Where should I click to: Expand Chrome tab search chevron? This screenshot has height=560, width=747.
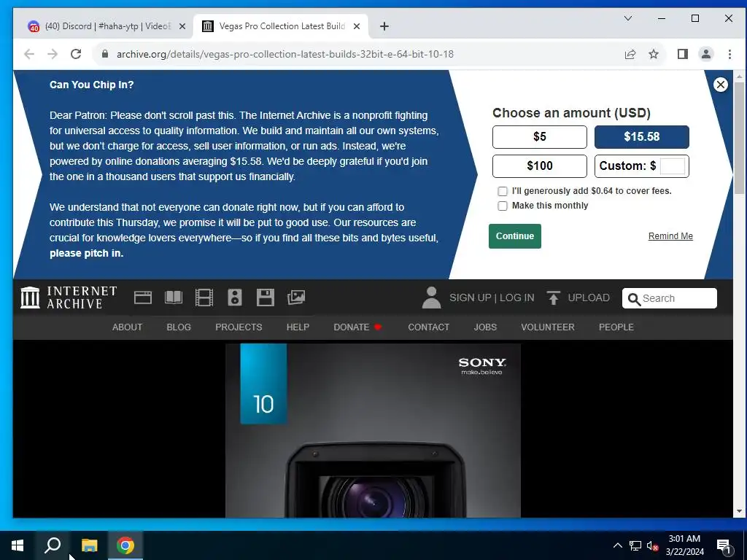point(628,18)
